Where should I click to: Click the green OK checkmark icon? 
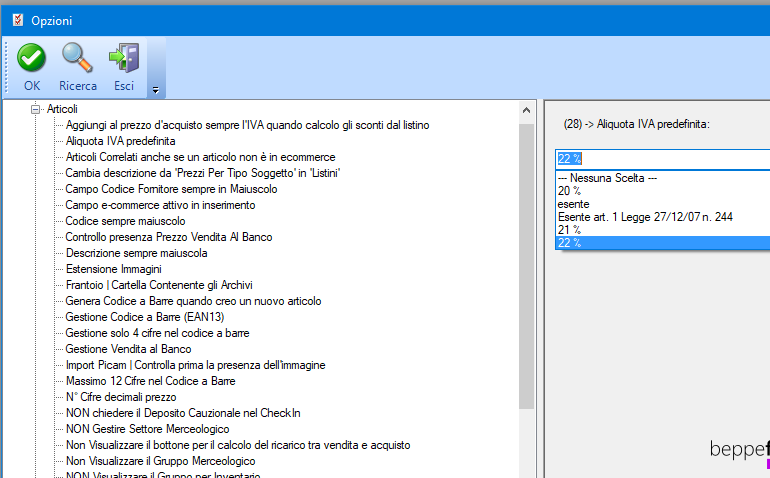click(x=32, y=58)
